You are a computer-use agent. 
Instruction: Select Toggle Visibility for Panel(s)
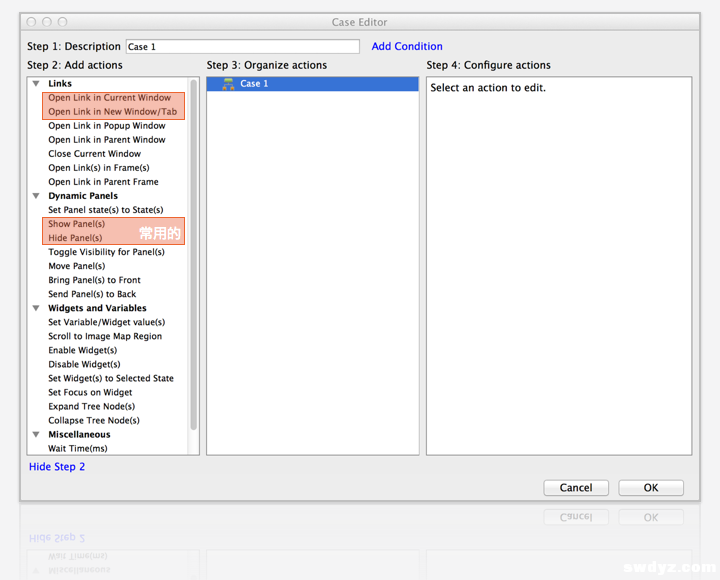click(106, 252)
